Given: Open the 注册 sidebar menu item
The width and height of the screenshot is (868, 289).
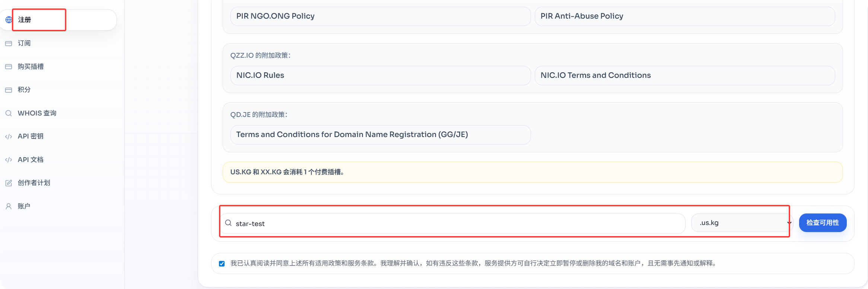Looking at the screenshot, I should click(x=58, y=20).
